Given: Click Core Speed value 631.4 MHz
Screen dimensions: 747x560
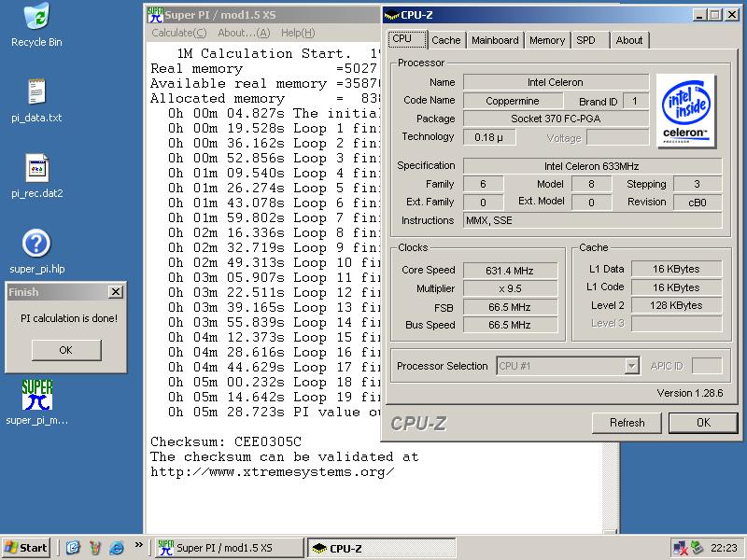Looking at the screenshot, I should (x=510, y=271).
